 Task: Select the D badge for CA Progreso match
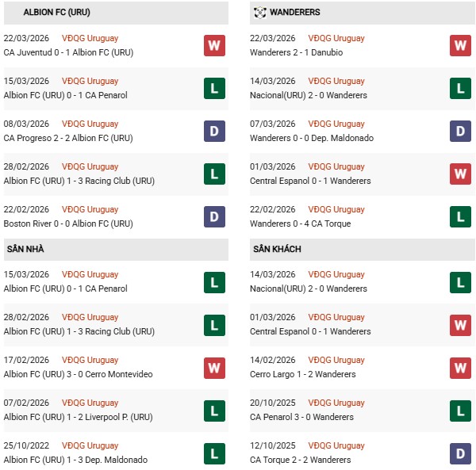(214, 131)
